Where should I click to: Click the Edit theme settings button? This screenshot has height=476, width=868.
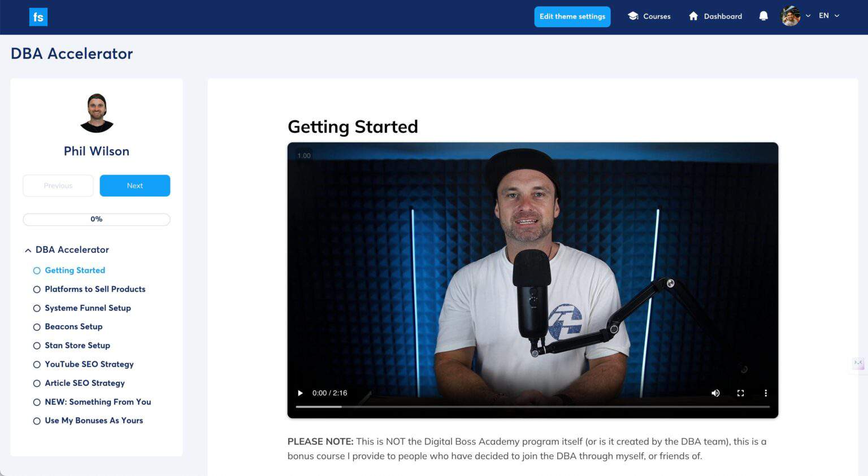click(572, 16)
